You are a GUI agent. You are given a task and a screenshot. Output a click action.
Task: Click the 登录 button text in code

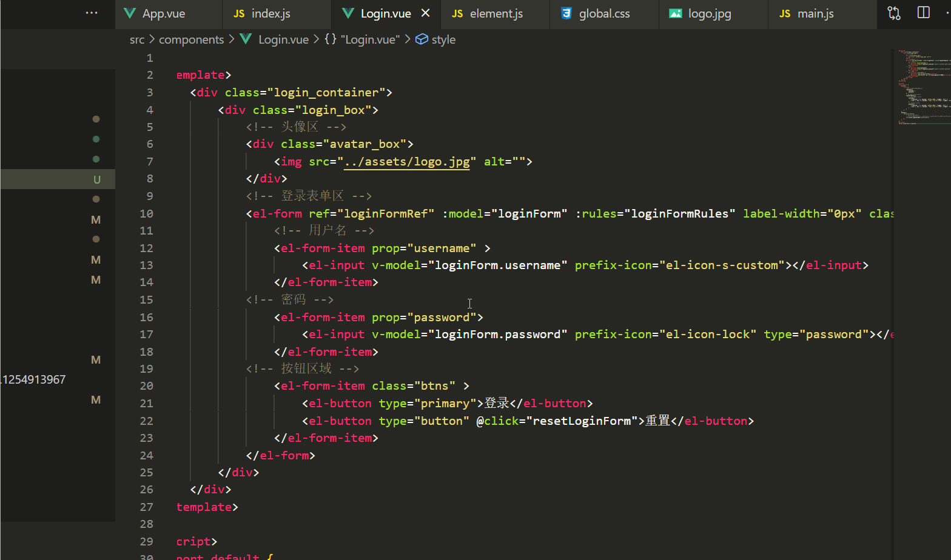[x=497, y=404]
